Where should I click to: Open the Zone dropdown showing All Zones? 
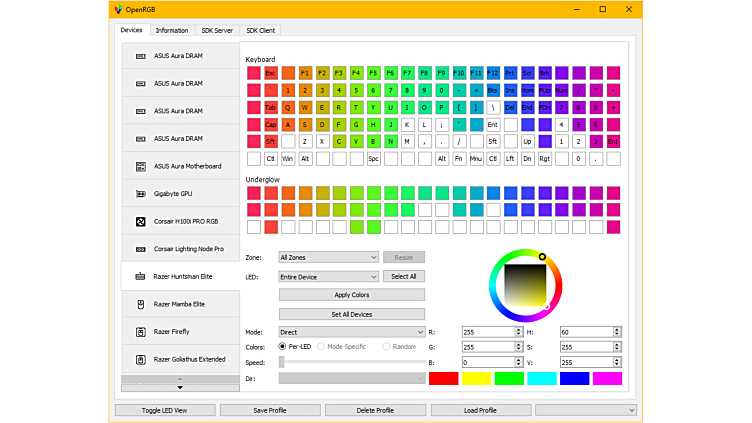pyautogui.click(x=328, y=257)
